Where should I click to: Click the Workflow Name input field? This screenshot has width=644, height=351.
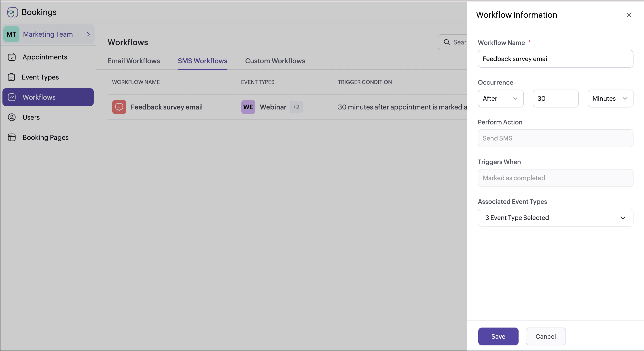[555, 59]
